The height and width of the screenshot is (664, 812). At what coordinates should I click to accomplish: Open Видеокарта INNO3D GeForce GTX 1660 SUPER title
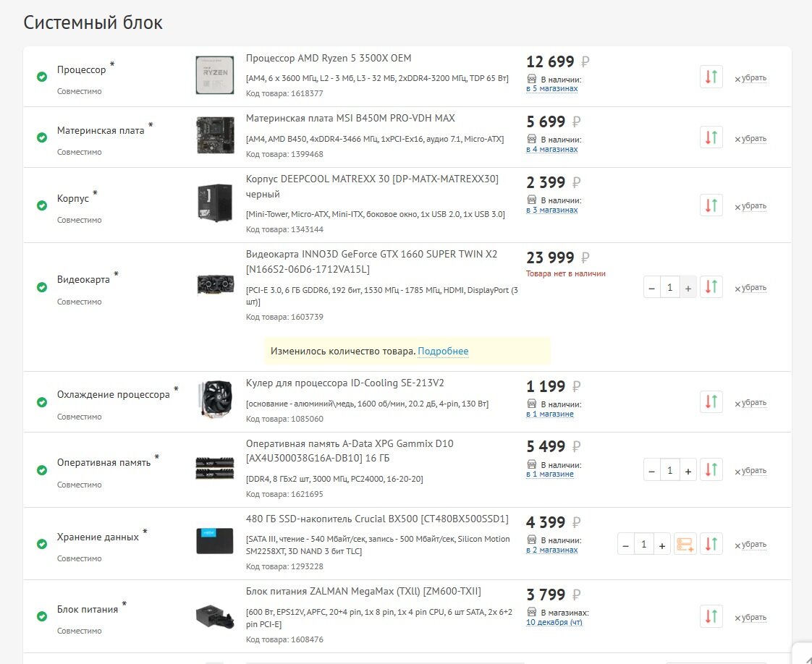click(371, 262)
